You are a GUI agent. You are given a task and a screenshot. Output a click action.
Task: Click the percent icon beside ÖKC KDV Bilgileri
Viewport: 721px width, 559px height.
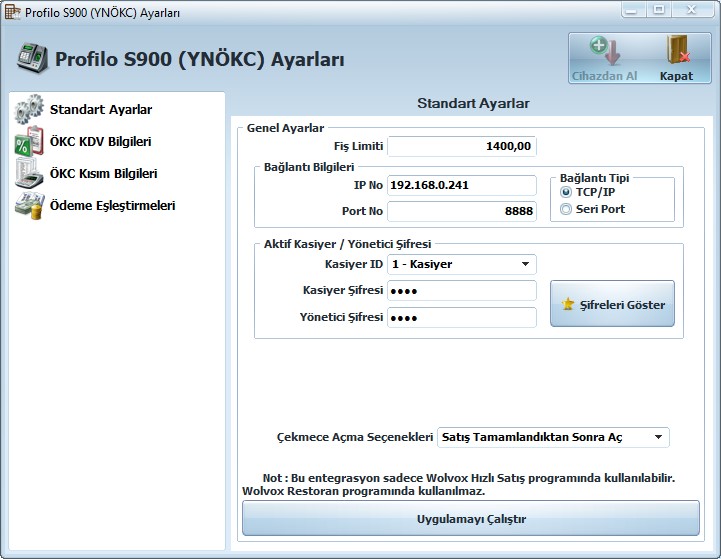click(x=29, y=142)
